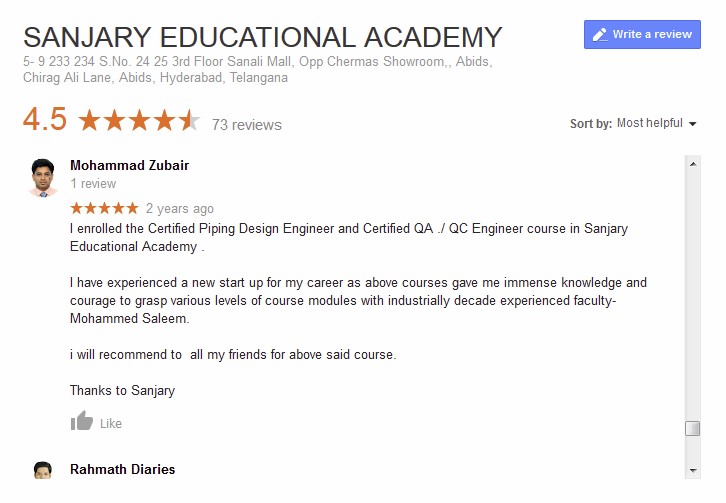Click the Write a review button
The width and height of the screenshot is (726, 503).
(642, 34)
